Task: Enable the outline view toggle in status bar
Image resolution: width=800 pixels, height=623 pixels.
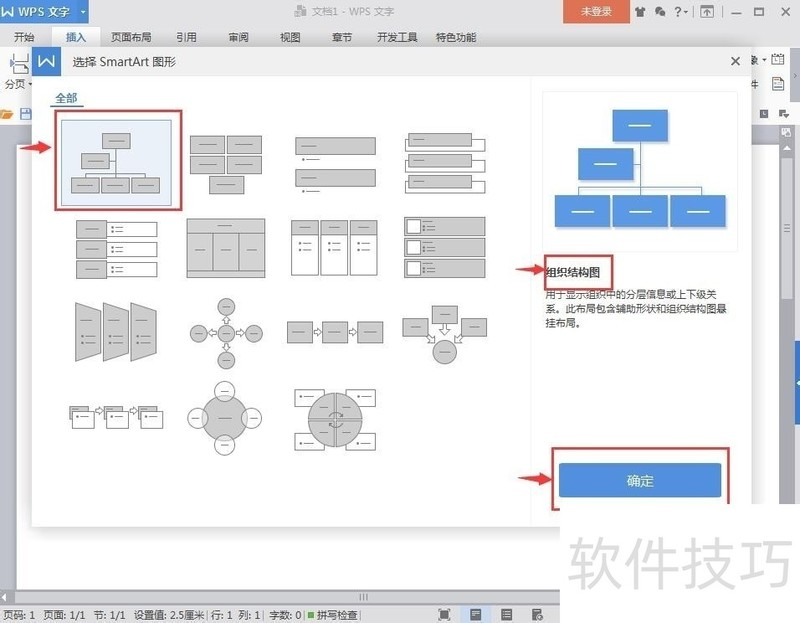Action: coord(505,613)
